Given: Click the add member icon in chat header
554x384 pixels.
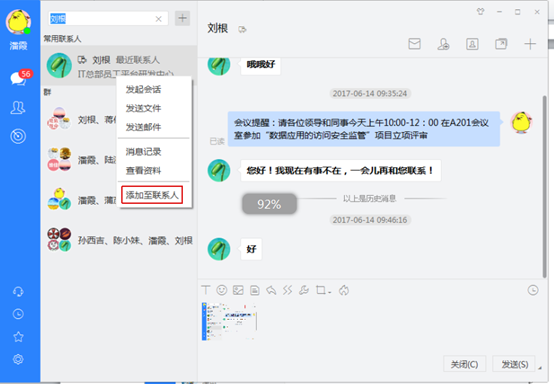Looking at the screenshot, I should click(x=443, y=44).
